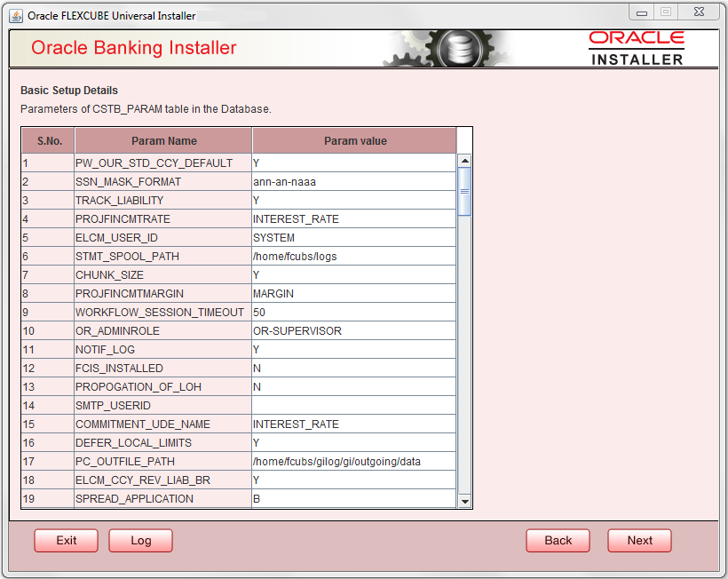Viewport: 728px width, 579px height.
Task: Exit the Oracle FLEXCUBE installer
Action: [x=66, y=540]
